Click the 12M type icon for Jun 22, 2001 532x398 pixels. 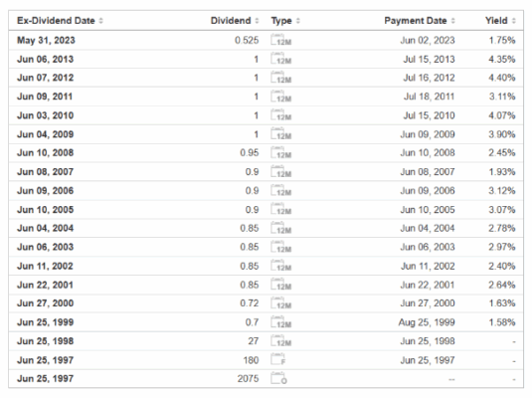click(281, 285)
